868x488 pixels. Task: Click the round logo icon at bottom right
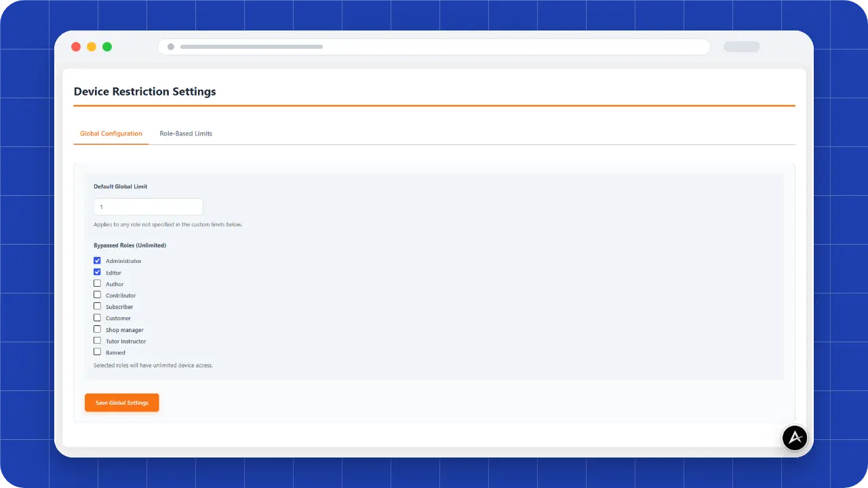pyautogui.click(x=795, y=438)
